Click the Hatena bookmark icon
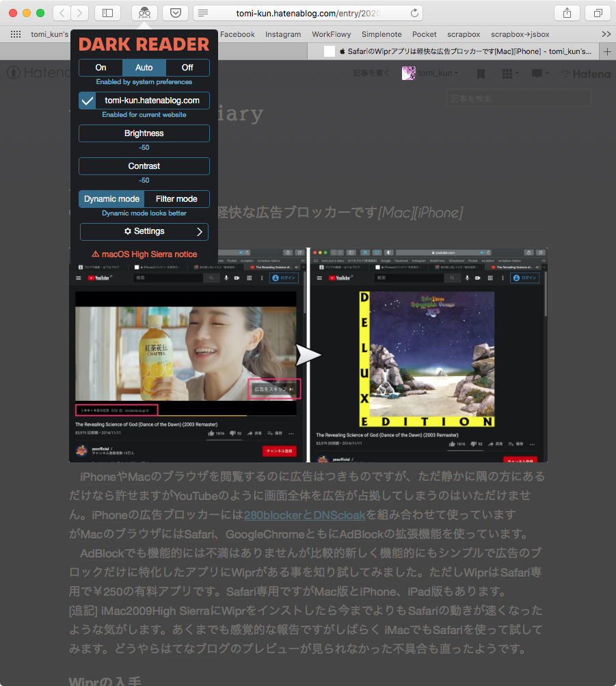The height and width of the screenshot is (686, 616). (x=481, y=74)
